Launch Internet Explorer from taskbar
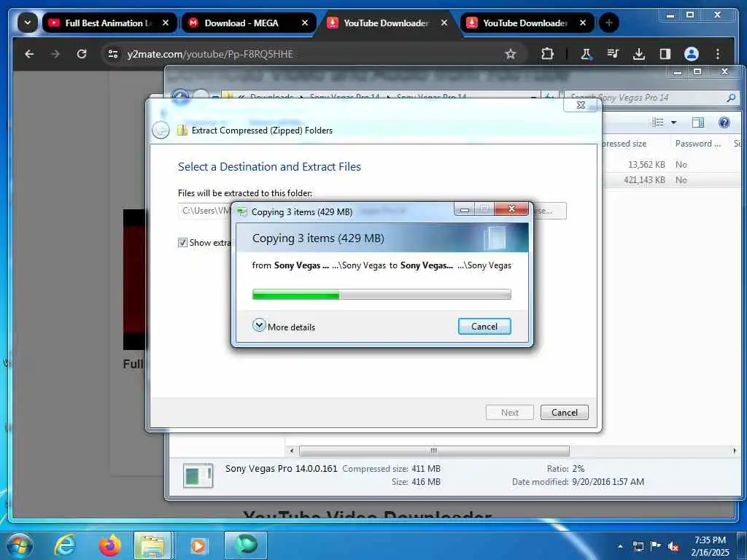This screenshot has height=560, width=747. (x=65, y=545)
